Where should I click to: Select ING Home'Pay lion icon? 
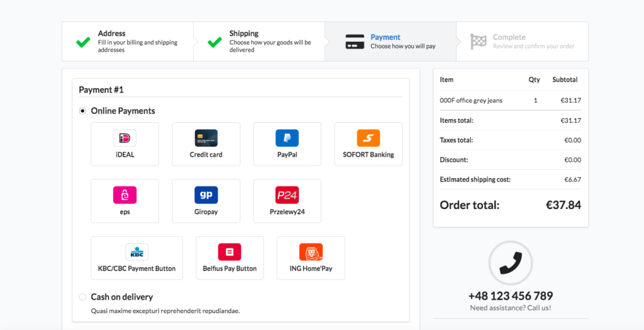pyautogui.click(x=311, y=253)
